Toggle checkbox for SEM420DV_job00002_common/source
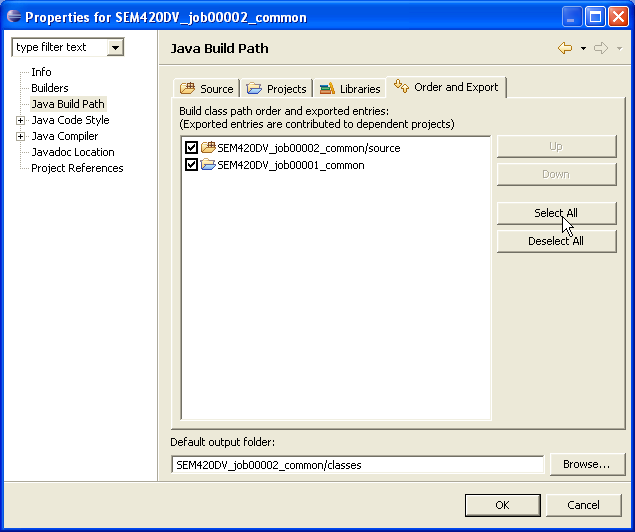The height and width of the screenshot is (532, 635). [191, 148]
